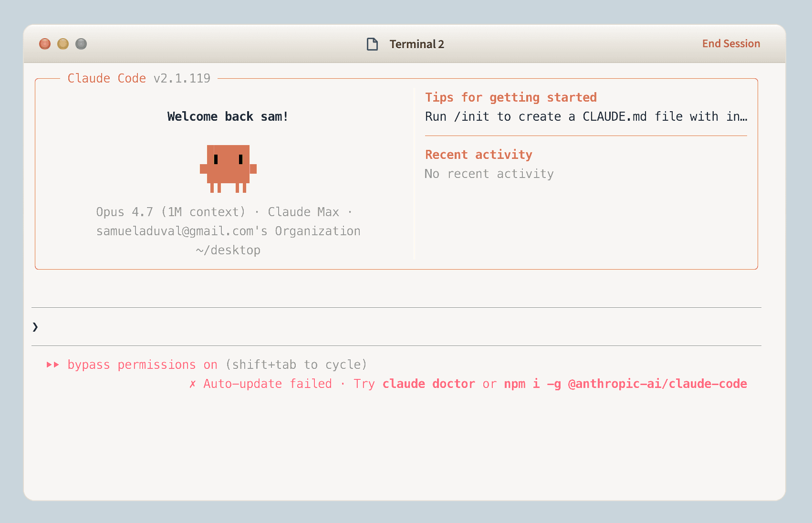This screenshot has width=812, height=523.
Task: Click the "claude doctor" command text
Action: 428,384
